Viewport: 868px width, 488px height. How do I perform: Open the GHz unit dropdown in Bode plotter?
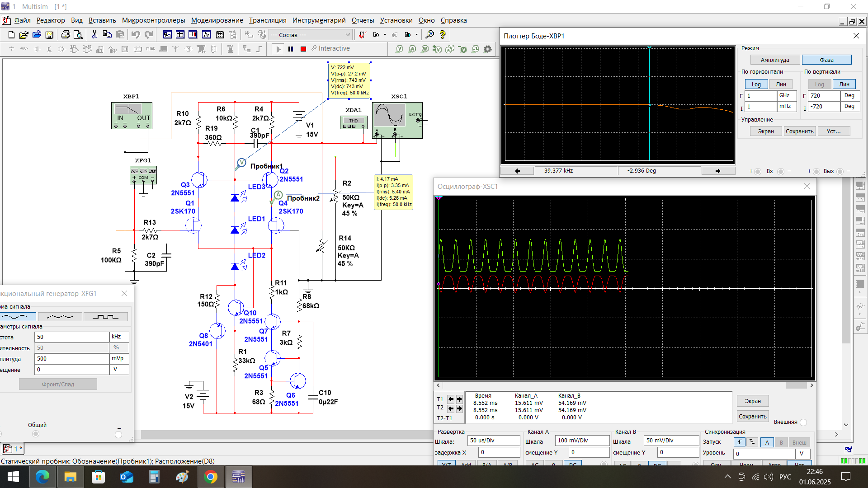click(786, 96)
